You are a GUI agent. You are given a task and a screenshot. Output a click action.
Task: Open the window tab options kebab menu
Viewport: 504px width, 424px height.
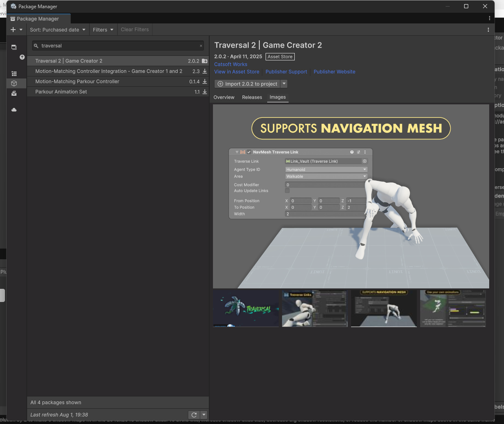(490, 18)
